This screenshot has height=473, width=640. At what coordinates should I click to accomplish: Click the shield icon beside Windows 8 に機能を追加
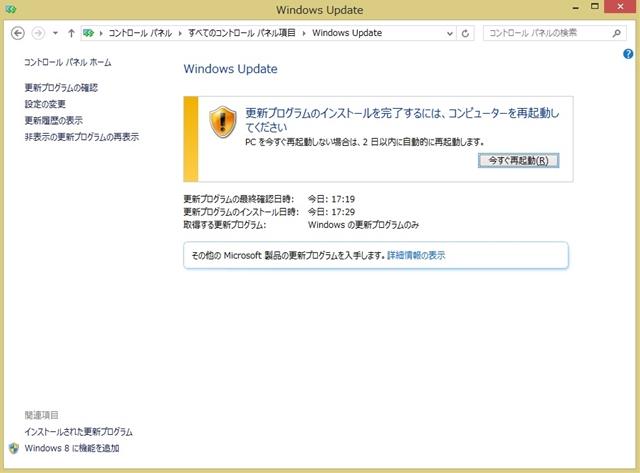[14, 448]
